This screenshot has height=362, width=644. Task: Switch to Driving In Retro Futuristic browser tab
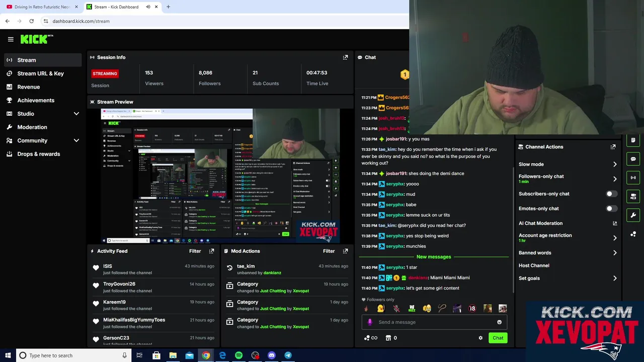pos(42,7)
